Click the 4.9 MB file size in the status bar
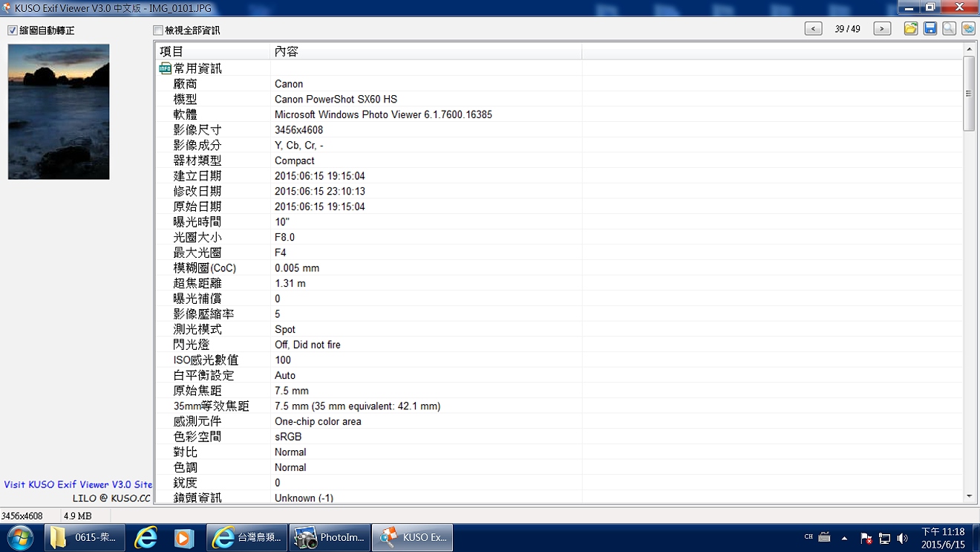 pyautogui.click(x=77, y=516)
